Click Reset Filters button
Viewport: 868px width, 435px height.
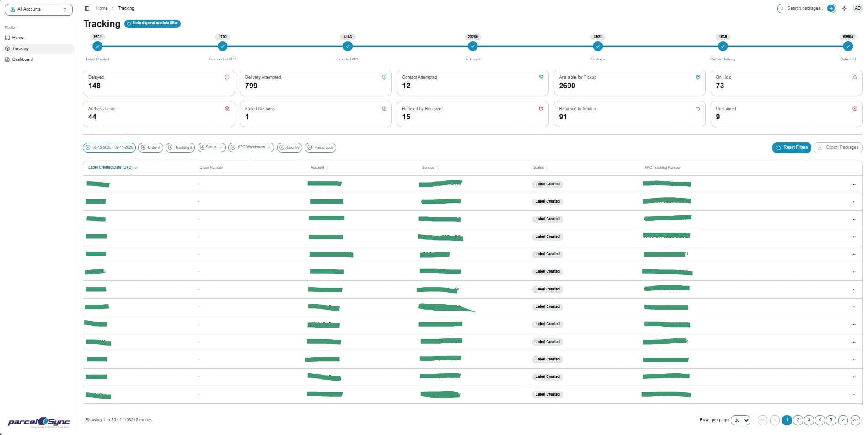(x=792, y=147)
